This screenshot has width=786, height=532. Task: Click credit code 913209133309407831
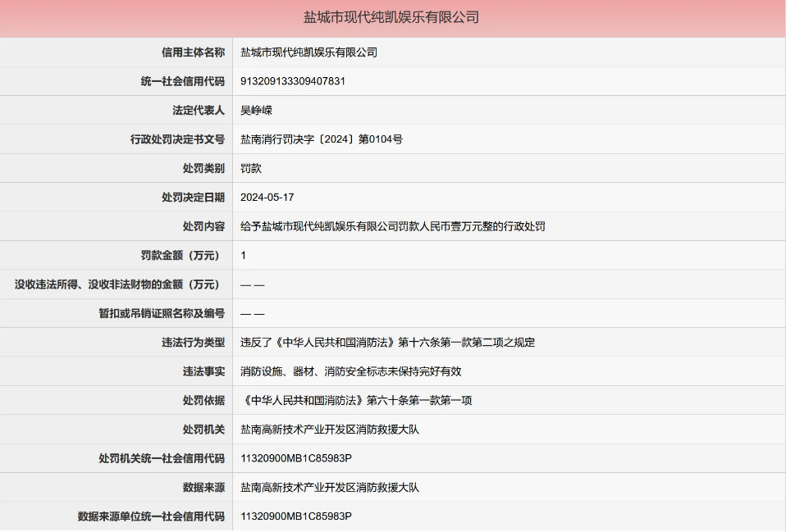pyautogui.click(x=293, y=81)
